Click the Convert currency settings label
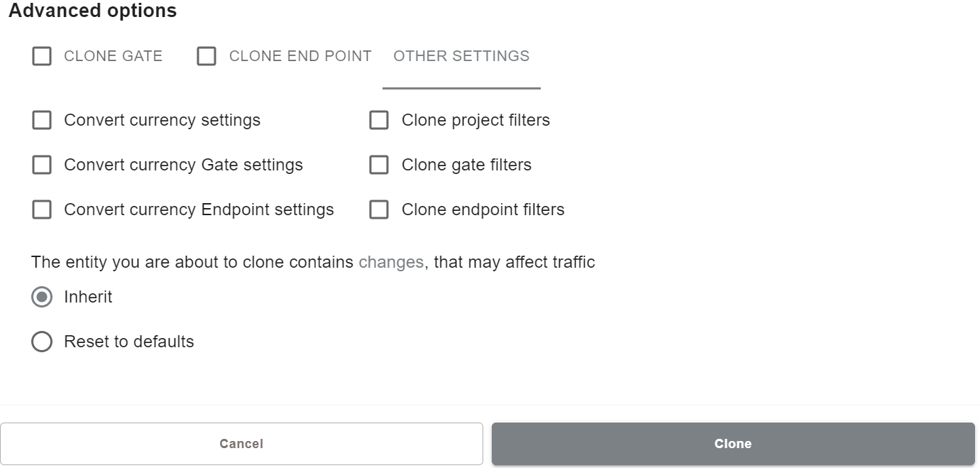This screenshot has width=980, height=468. pos(162,120)
